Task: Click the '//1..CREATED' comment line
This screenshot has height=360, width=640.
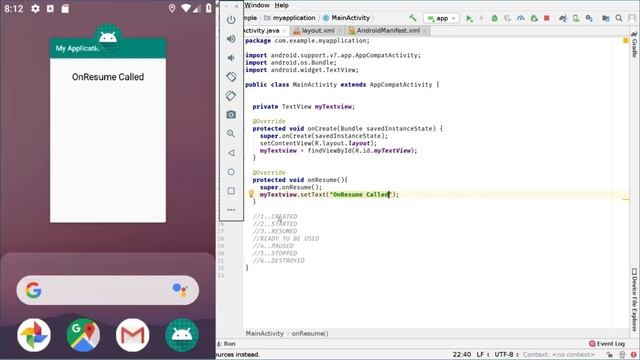Action: click(x=275, y=217)
